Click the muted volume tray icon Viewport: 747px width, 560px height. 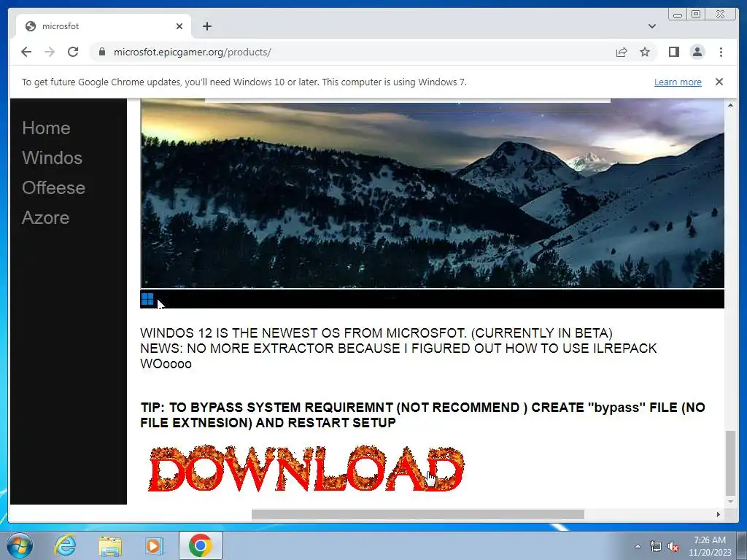673,547
